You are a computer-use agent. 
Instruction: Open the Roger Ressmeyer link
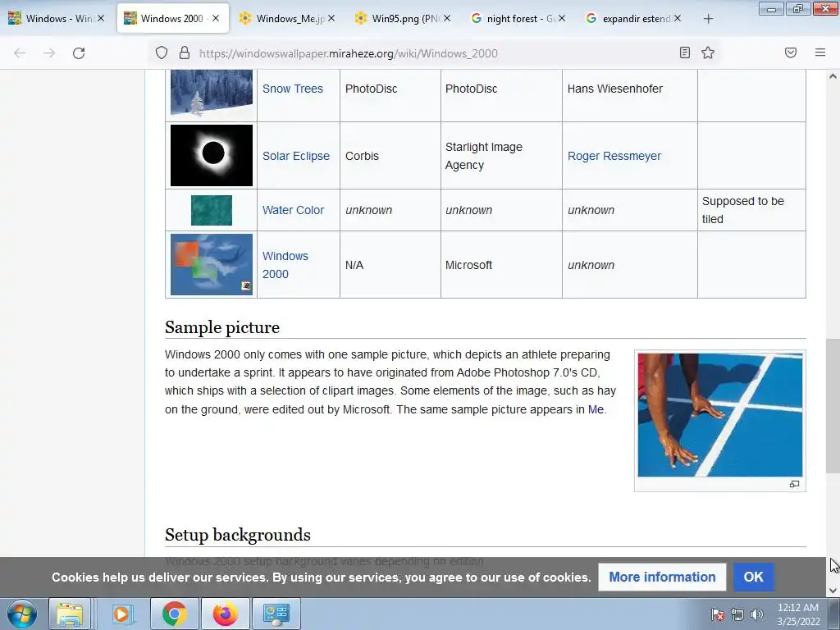tap(614, 156)
